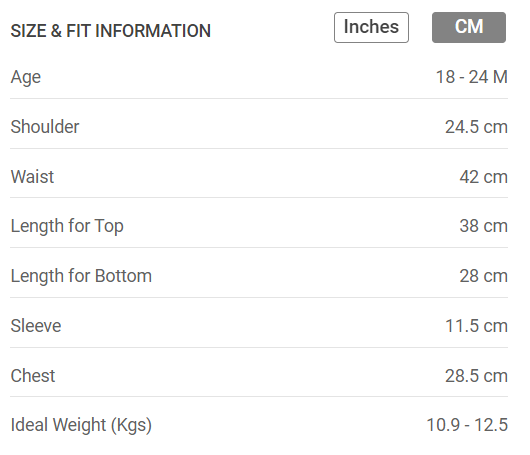Switch measurements to Inches
530x455 pixels.
(x=371, y=27)
